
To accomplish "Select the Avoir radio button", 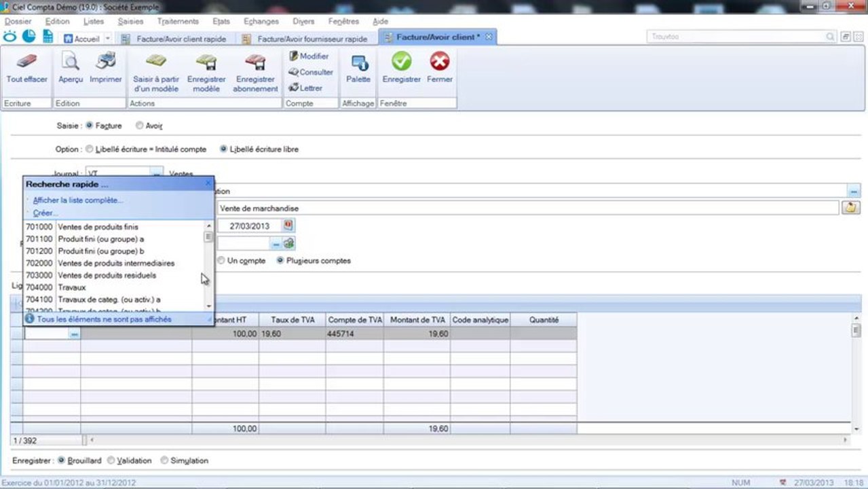I will [x=140, y=126].
